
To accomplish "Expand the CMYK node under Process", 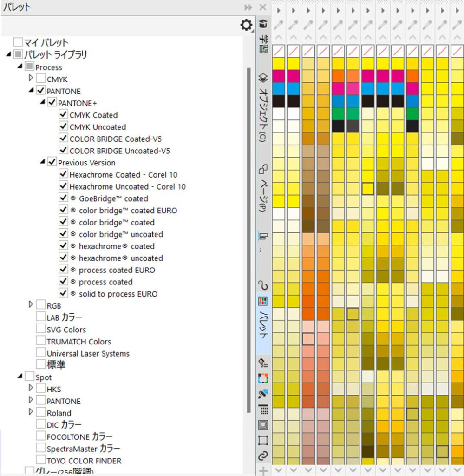I will [x=31, y=78].
